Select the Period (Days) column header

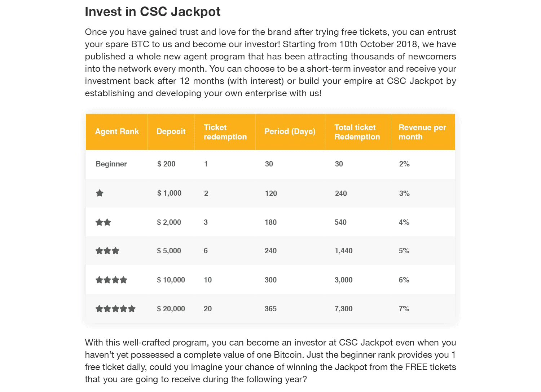(290, 132)
